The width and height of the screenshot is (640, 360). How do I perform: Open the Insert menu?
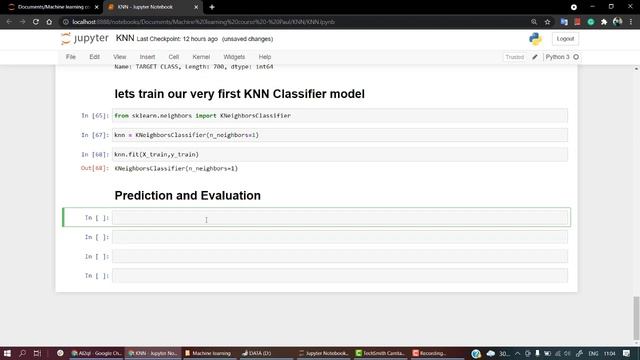(x=147, y=57)
